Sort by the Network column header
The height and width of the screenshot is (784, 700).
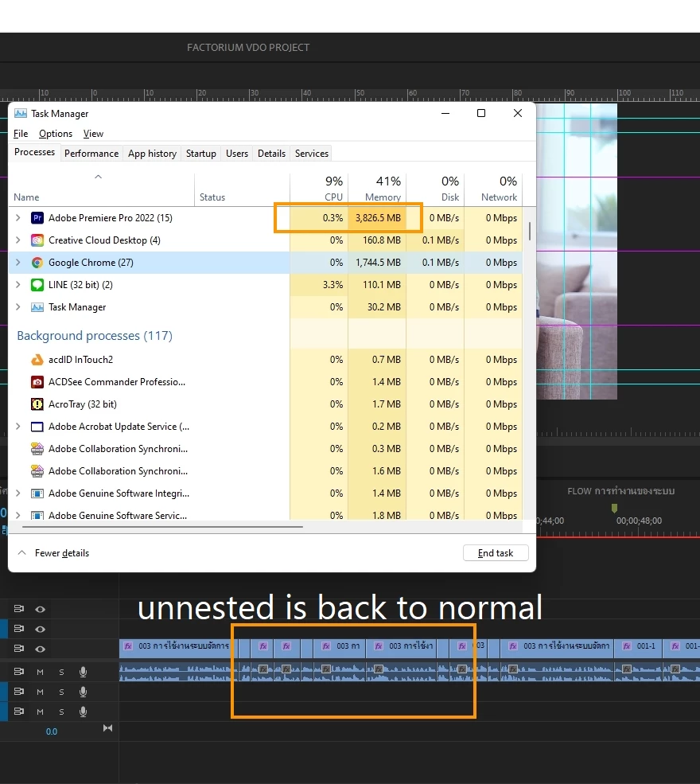(x=494, y=189)
